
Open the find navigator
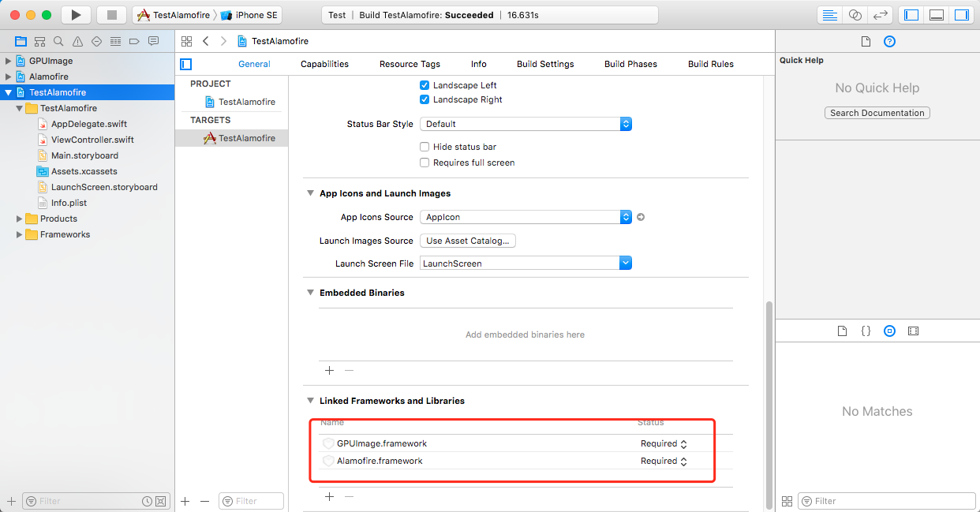[58, 41]
